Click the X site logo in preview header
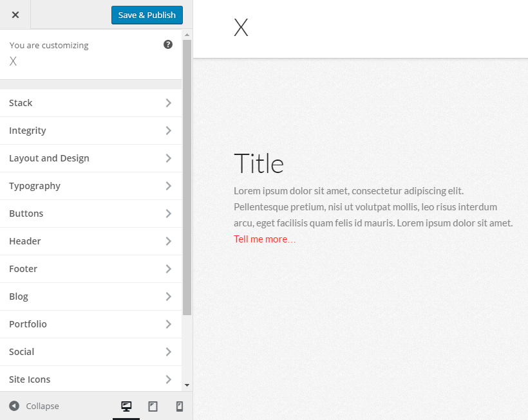 pos(241,28)
